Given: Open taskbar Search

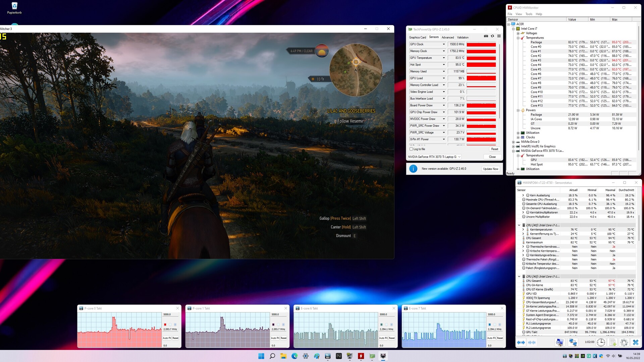Looking at the screenshot, I should point(272,356).
